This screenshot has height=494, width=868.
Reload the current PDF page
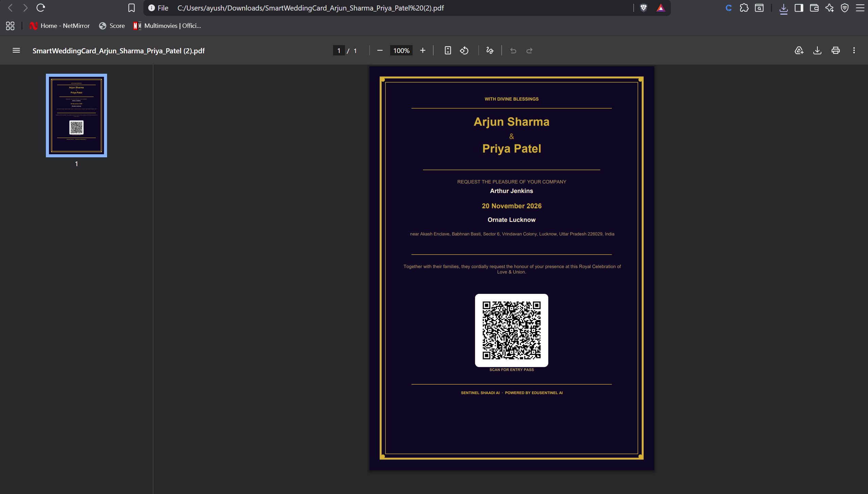click(x=41, y=8)
